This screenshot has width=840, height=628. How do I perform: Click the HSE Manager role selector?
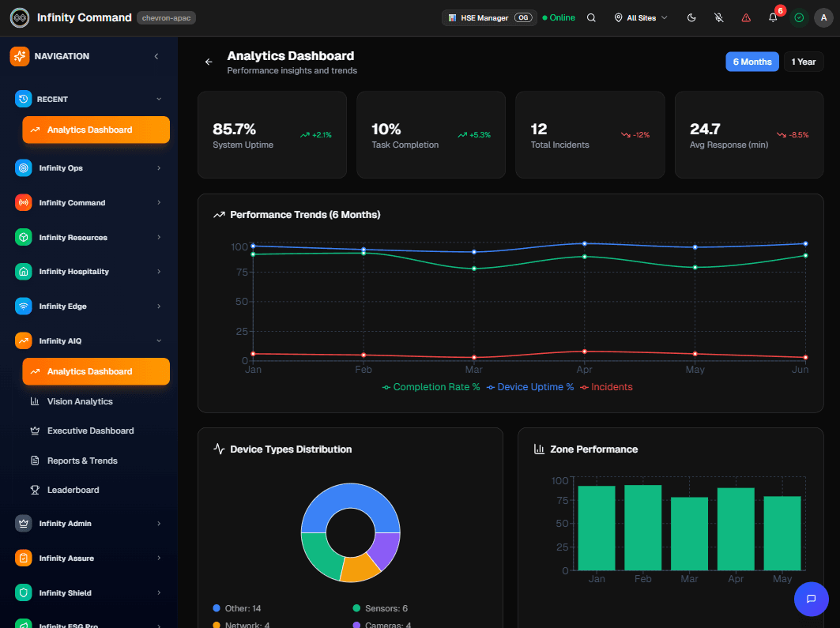(489, 17)
